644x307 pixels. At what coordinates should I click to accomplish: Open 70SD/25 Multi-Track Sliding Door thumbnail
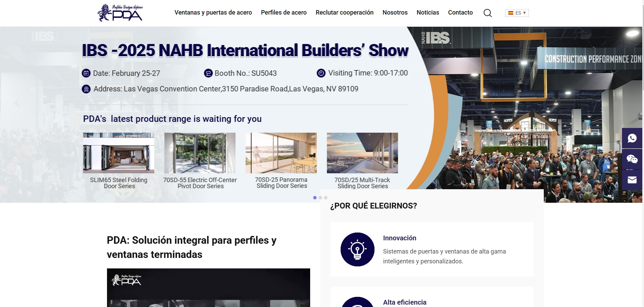click(362, 153)
